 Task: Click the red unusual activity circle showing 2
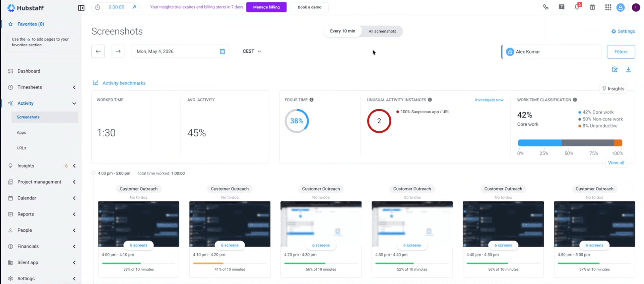point(379,121)
